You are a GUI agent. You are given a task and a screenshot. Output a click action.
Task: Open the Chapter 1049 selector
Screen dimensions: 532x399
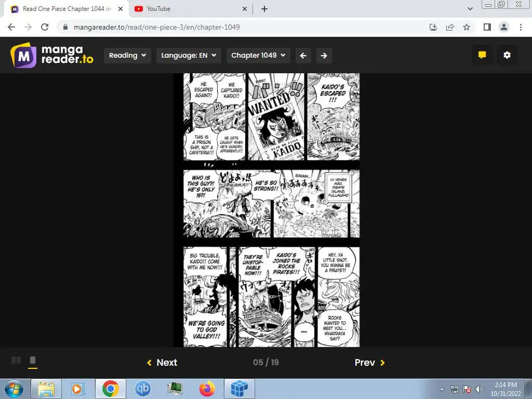click(258, 55)
